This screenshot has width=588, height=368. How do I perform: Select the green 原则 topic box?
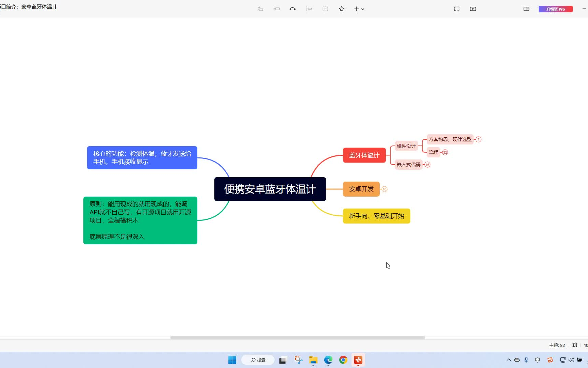pos(140,220)
